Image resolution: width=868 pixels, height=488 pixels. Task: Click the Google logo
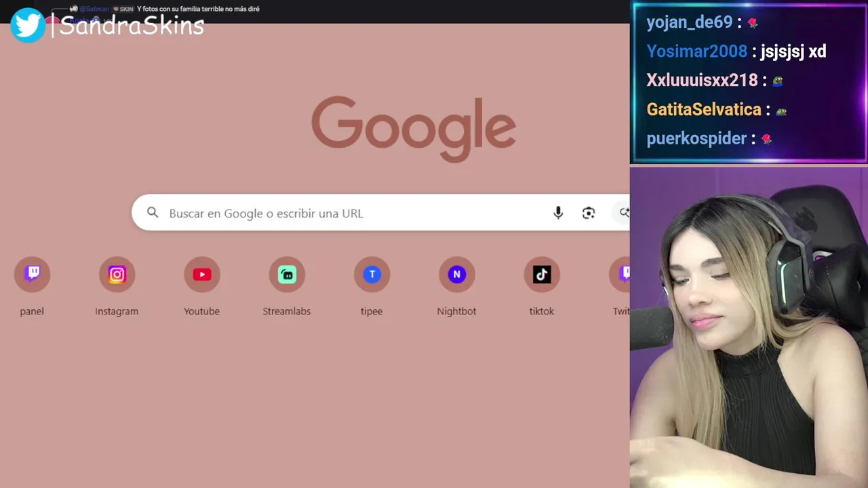click(x=414, y=129)
